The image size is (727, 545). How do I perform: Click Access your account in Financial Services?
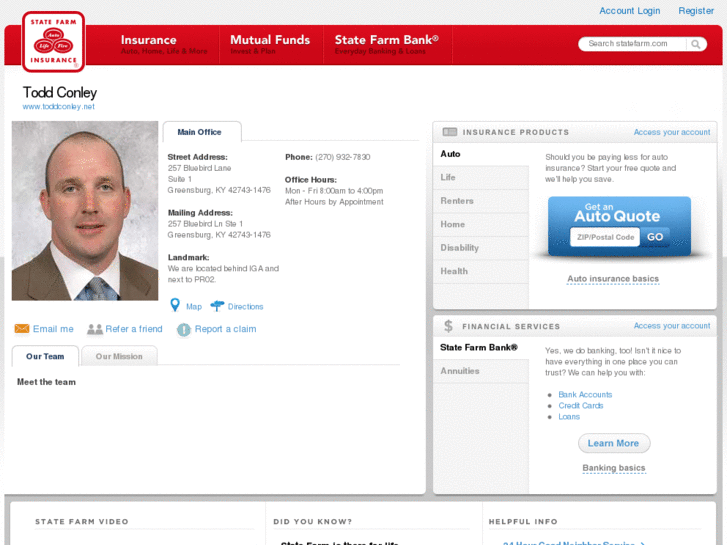[x=672, y=326]
